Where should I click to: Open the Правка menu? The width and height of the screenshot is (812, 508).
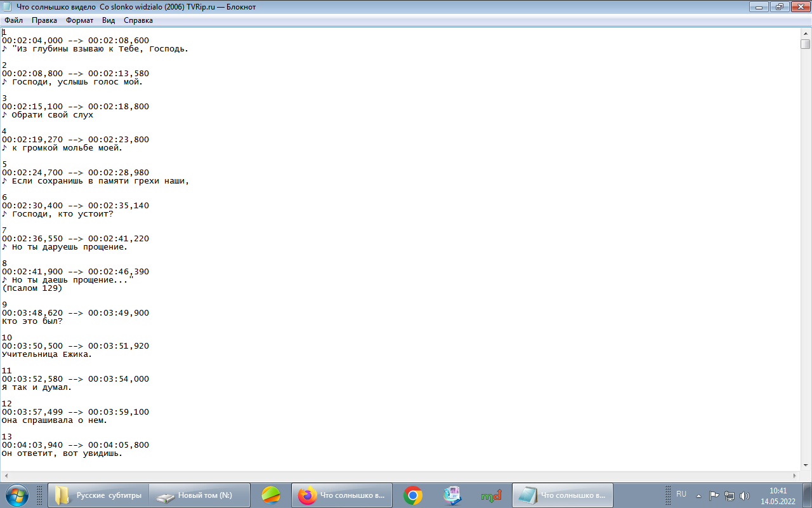(44, 20)
